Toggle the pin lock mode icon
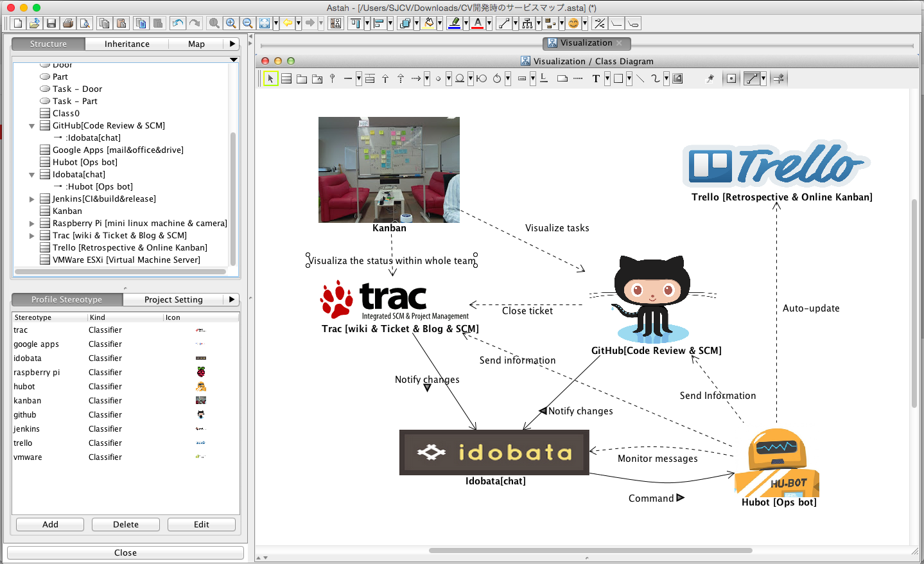 coord(710,79)
